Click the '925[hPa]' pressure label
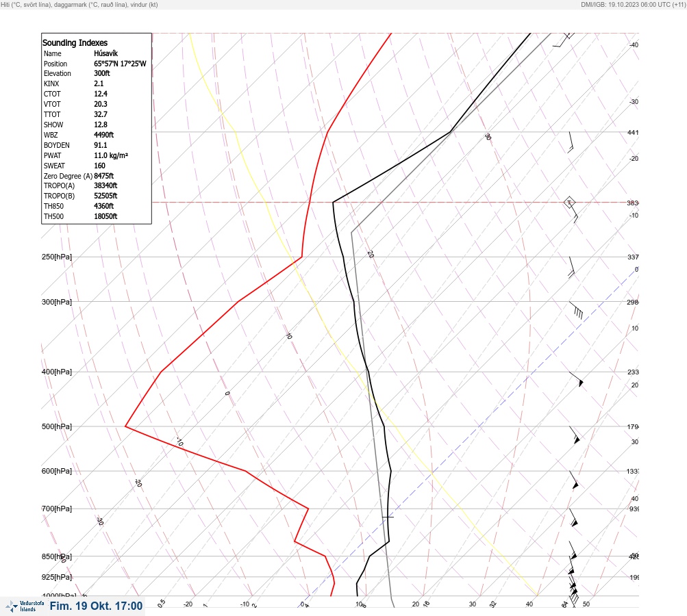The width and height of the screenshot is (687, 616). pyautogui.click(x=57, y=577)
